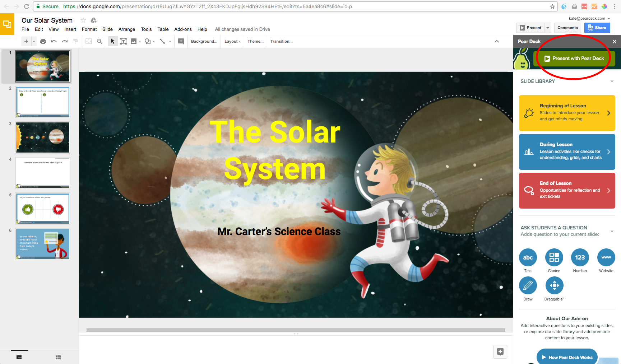Select slide 3 planets thumbnail

[x=43, y=137]
